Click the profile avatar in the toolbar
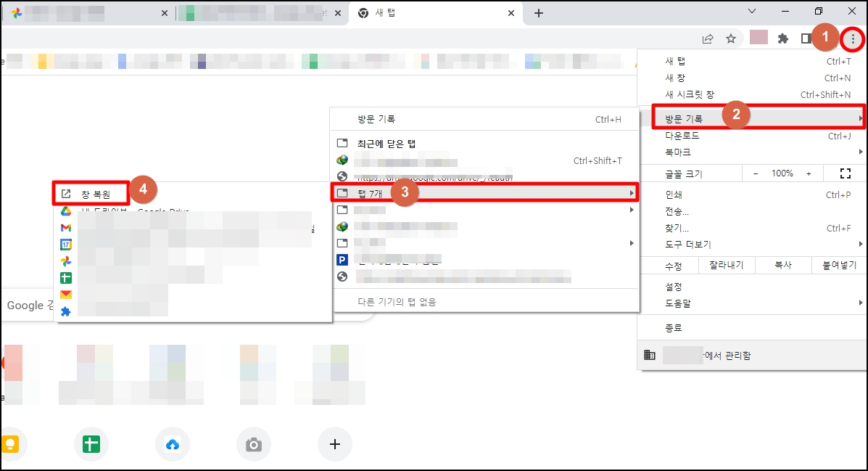 pyautogui.click(x=759, y=38)
